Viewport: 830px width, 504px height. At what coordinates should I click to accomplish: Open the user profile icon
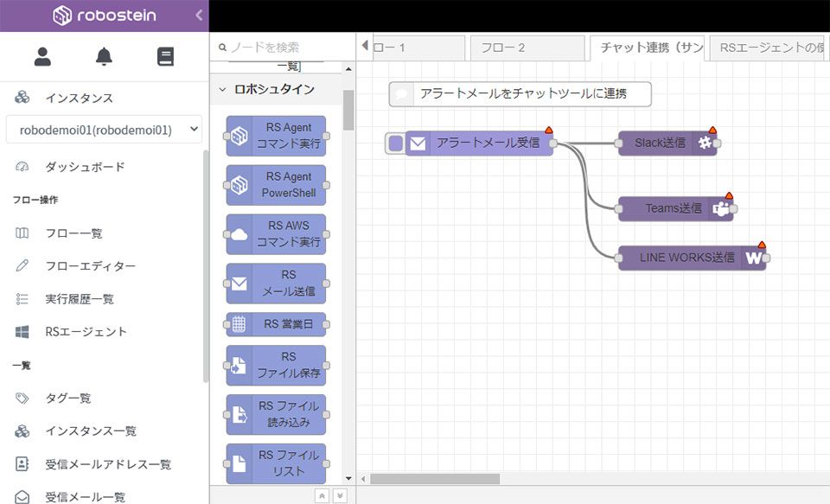[42, 57]
